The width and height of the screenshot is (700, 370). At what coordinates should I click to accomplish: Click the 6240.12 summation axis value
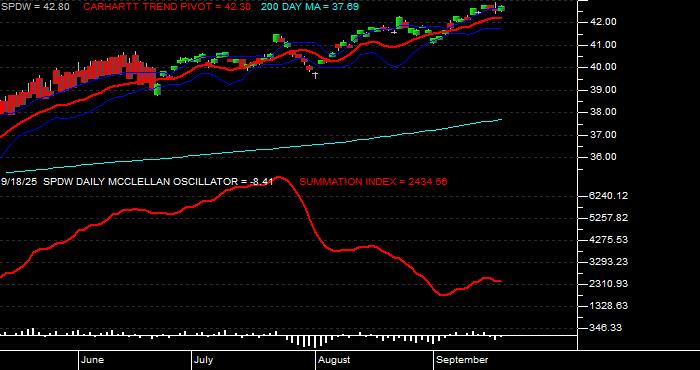click(608, 196)
